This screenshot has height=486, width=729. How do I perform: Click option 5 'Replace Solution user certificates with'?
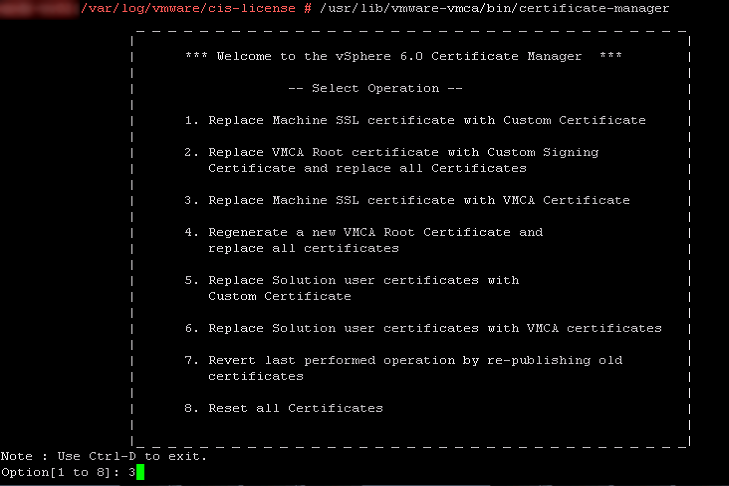pyautogui.click(x=351, y=280)
